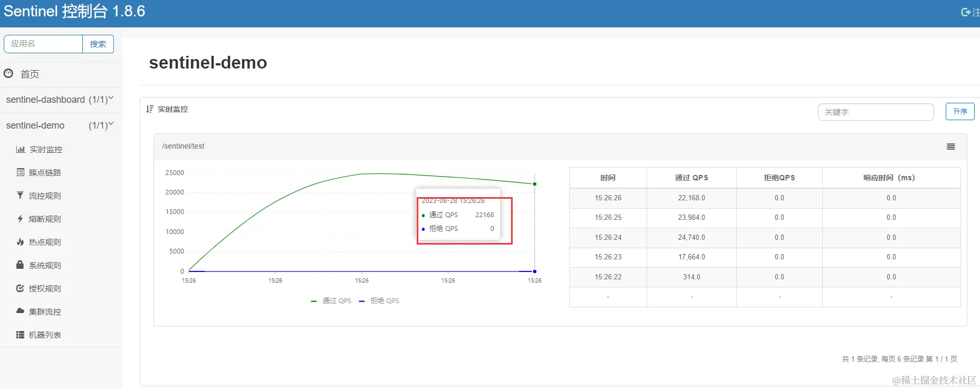This screenshot has width=980, height=389.
Task: Click the logout icon in the top header
Action: (966, 12)
